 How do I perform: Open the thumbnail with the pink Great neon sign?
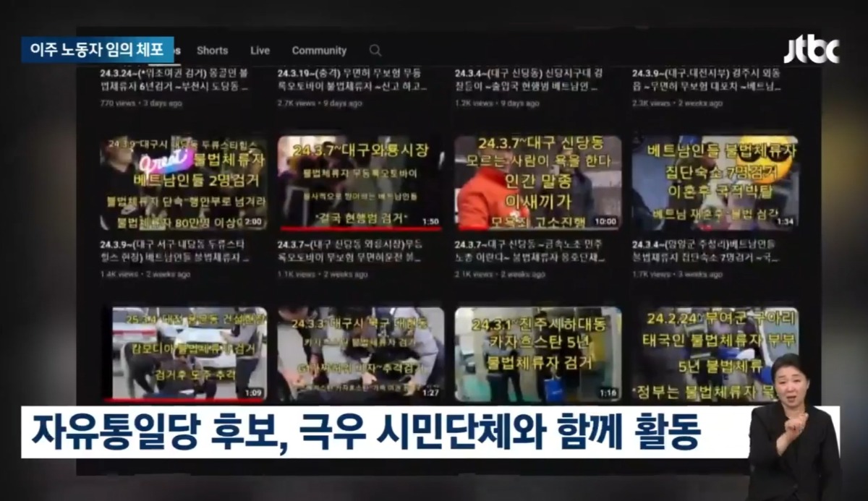pyautogui.click(x=183, y=182)
